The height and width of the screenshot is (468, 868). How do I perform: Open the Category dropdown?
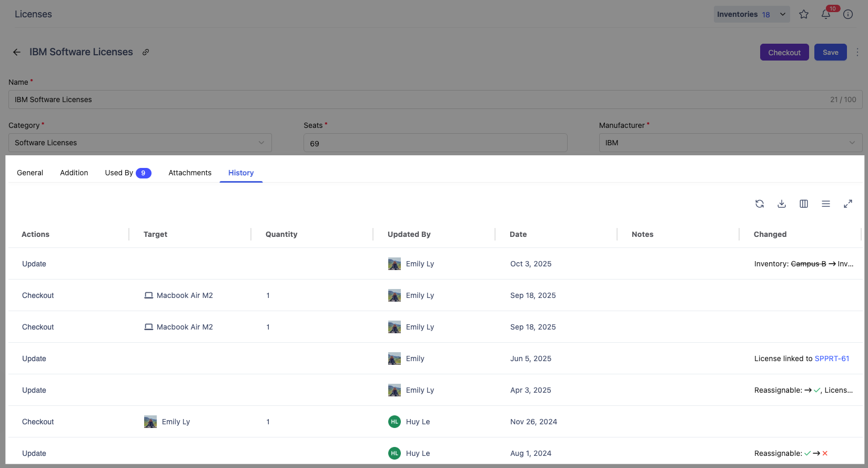tap(140, 143)
